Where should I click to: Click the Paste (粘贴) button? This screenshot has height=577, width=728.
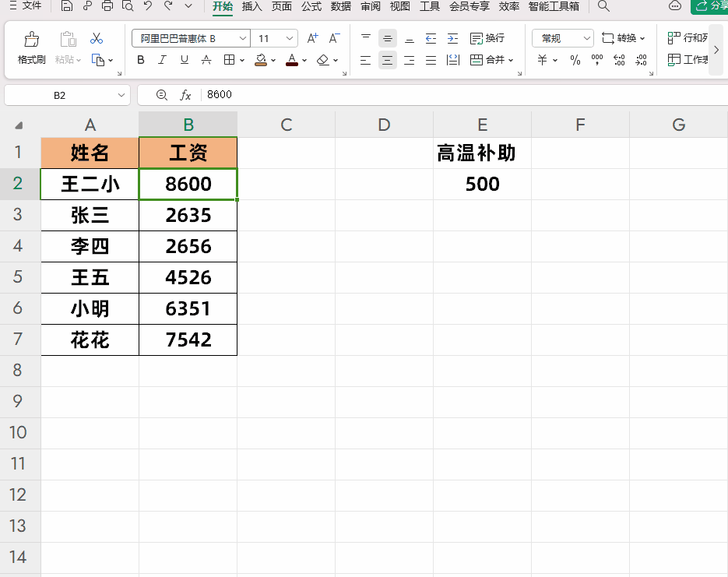68,47
